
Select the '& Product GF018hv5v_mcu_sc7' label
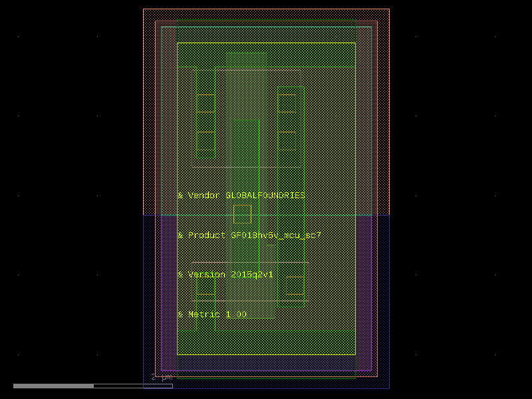249,235
